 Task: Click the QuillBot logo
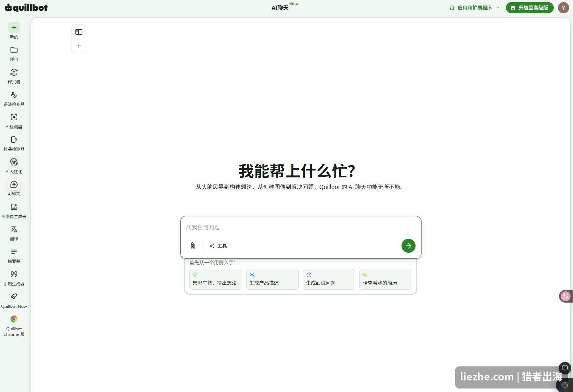26,7
